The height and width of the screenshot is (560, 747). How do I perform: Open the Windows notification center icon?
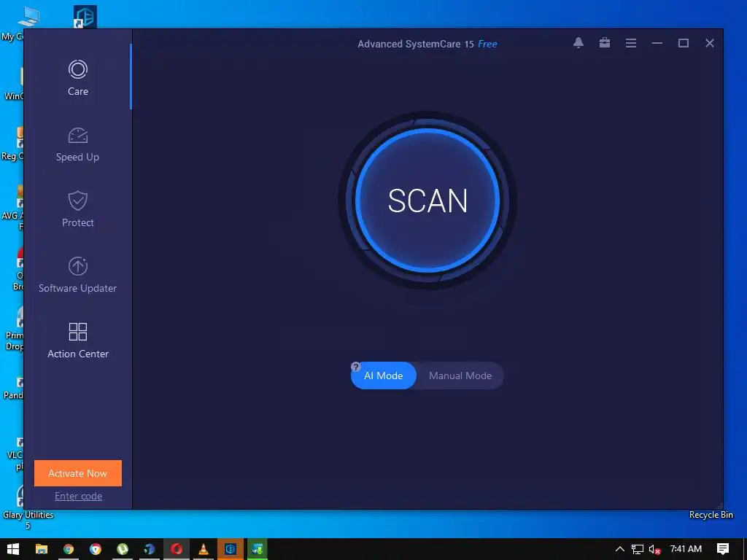click(723, 549)
